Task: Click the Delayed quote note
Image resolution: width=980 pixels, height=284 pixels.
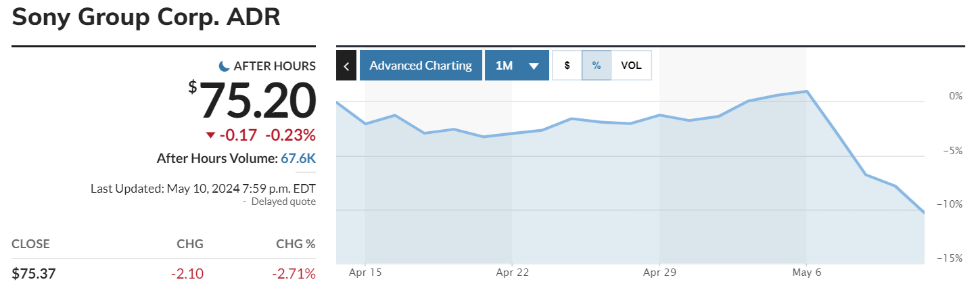Action: [283, 201]
